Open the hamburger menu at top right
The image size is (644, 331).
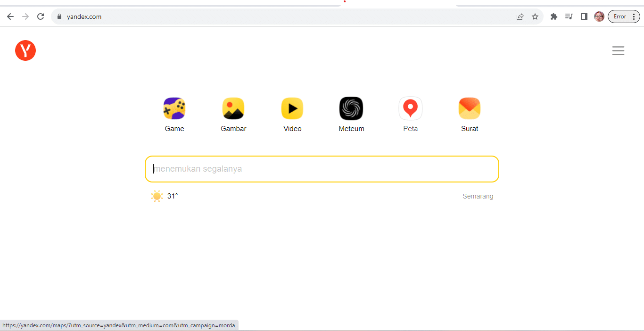tap(618, 51)
